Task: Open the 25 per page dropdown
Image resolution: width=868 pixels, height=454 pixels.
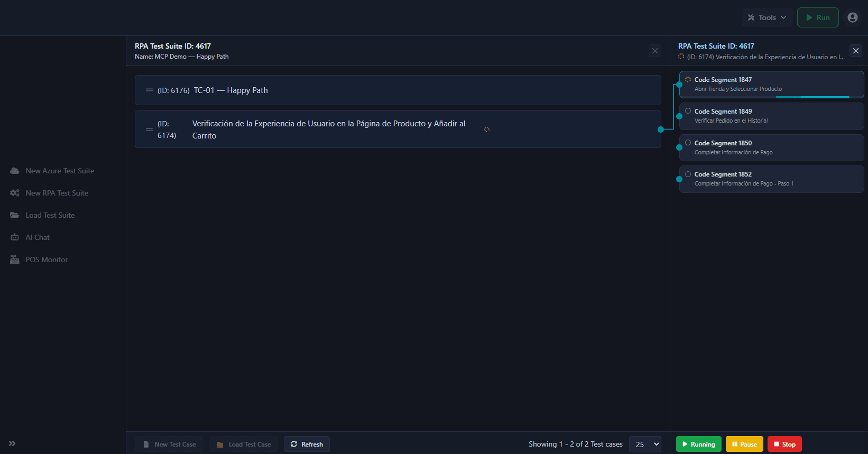Action: coord(645,444)
